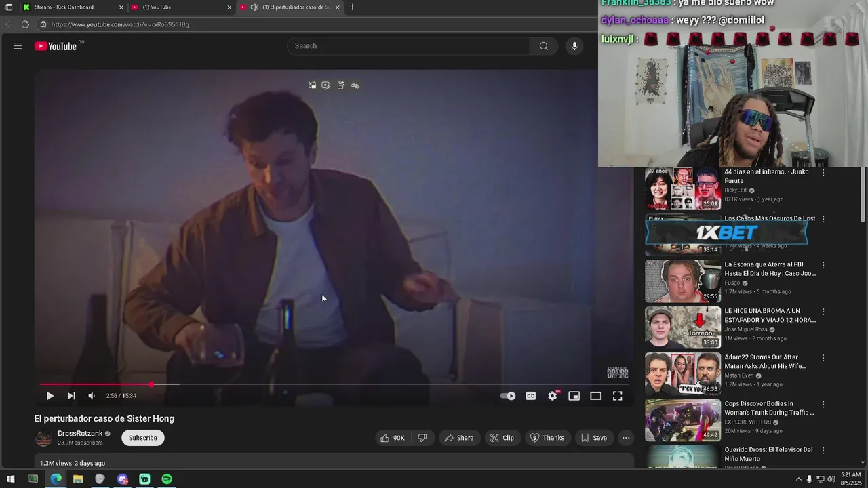Toggle theater mode view

[595, 396]
